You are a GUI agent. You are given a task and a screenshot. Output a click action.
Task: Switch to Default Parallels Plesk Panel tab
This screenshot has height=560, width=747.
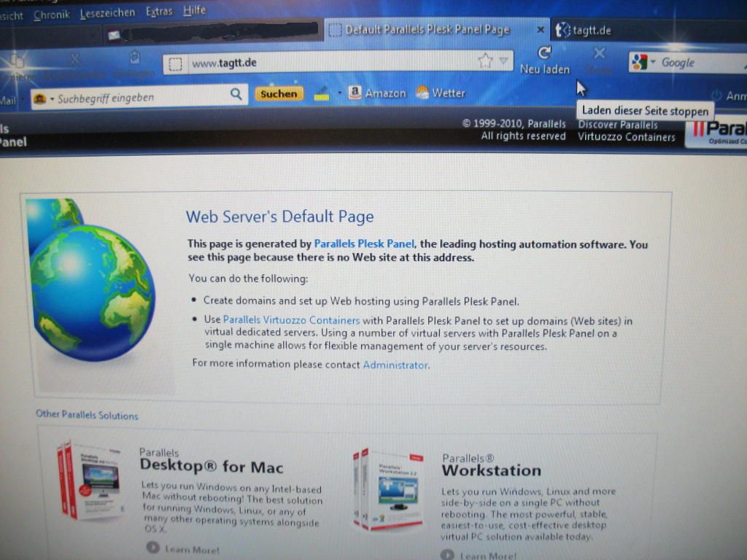(x=427, y=29)
